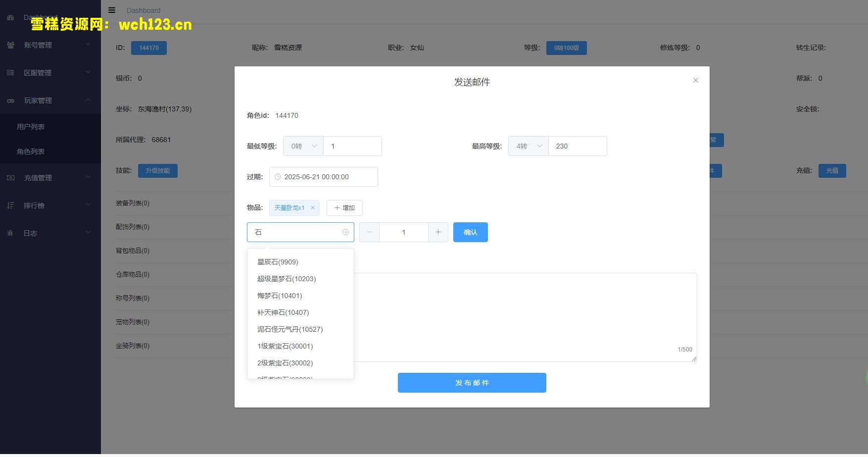Increase item quantity with plus button
868x457 pixels.
point(438,232)
